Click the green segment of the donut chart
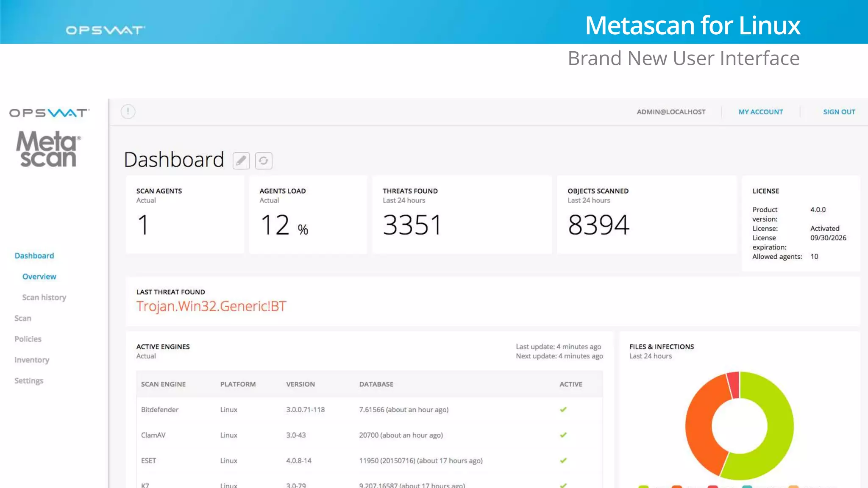The height and width of the screenshot is (488, 868). [779, 432]
